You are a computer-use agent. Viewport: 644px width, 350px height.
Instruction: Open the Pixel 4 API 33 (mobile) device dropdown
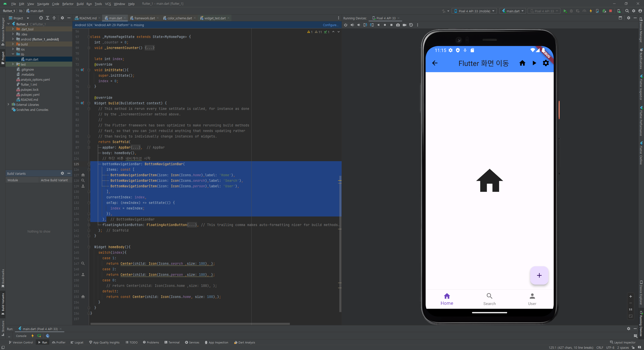[x=474, y=11]
